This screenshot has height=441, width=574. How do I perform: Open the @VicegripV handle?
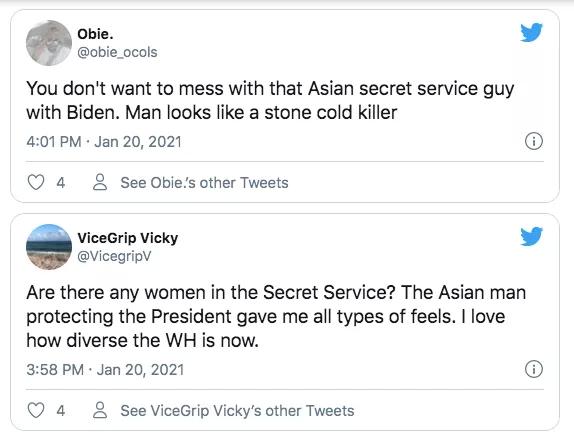click(114, 256)
